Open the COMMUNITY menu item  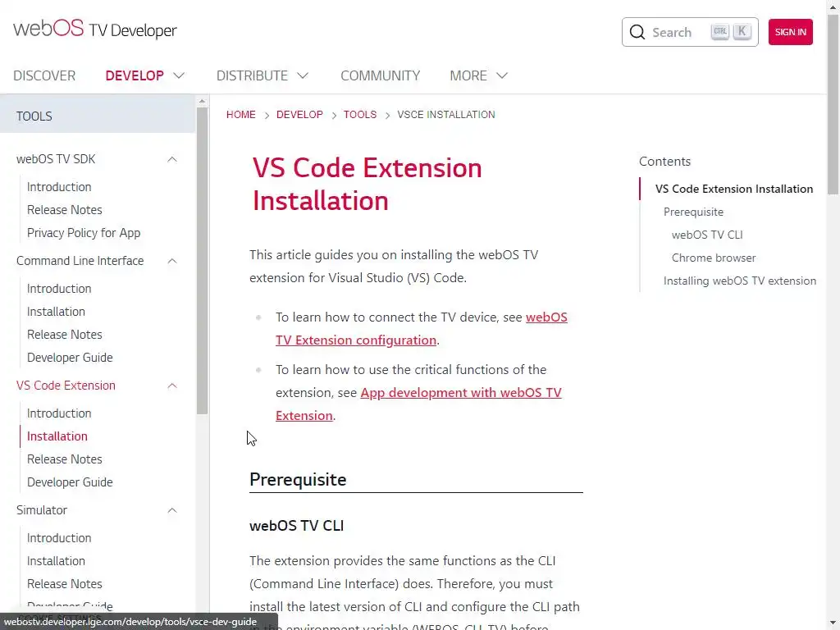381,75
